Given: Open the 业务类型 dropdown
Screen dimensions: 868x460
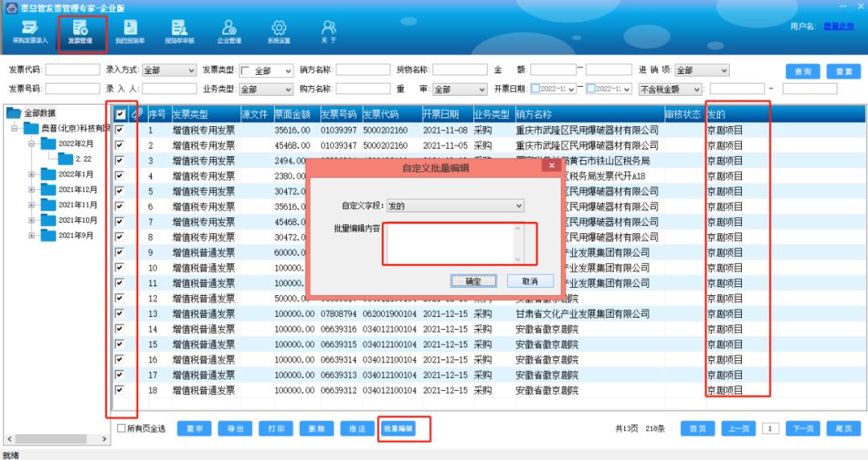Looking at the screenshot, I should pyautogui.click(x=288, y=89).
